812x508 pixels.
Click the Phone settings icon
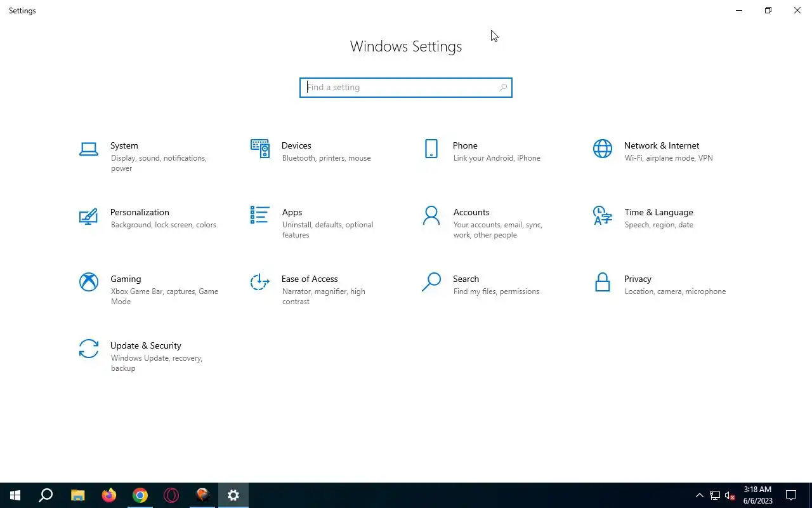tap(431, 149)
